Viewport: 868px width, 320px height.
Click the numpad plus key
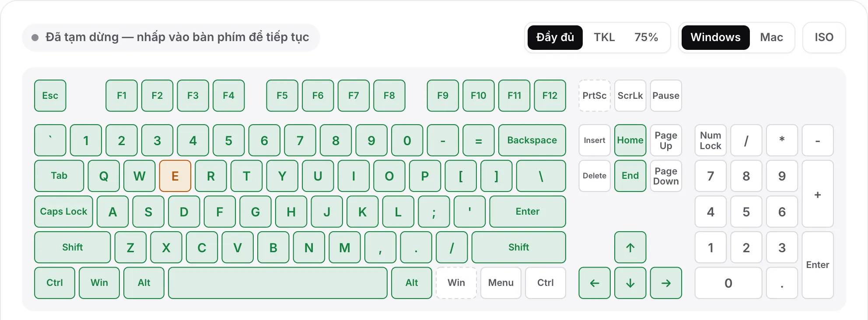tap(818, 194)
